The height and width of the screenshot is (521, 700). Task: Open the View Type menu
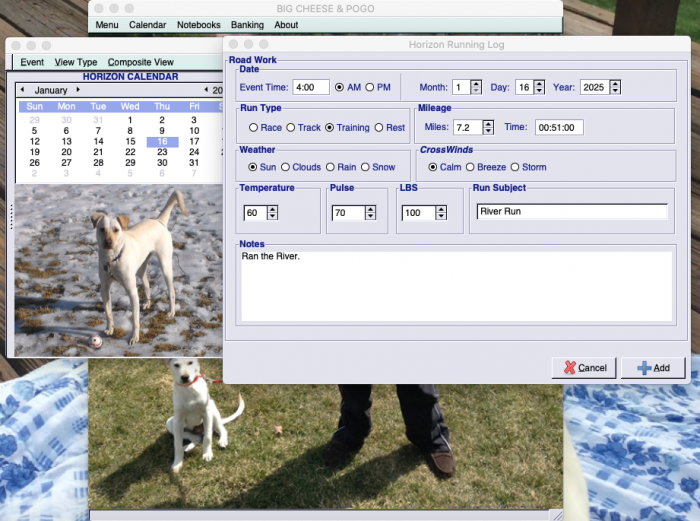tap(76, 62)
